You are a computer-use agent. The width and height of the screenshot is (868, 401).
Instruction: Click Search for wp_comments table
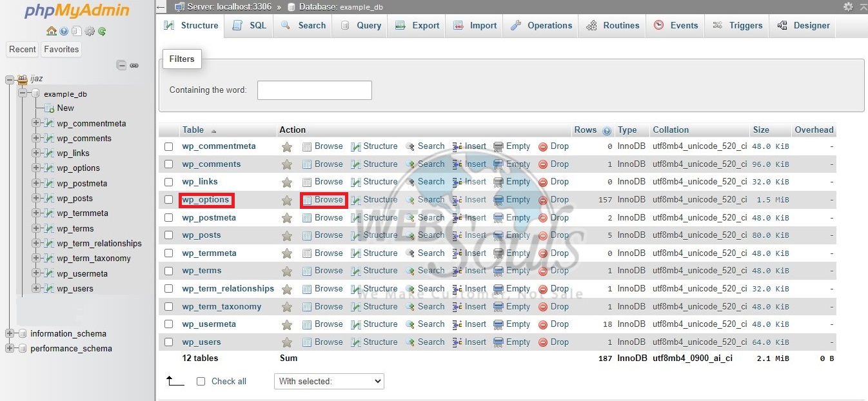pyautogui.click(x=426, y=164)
